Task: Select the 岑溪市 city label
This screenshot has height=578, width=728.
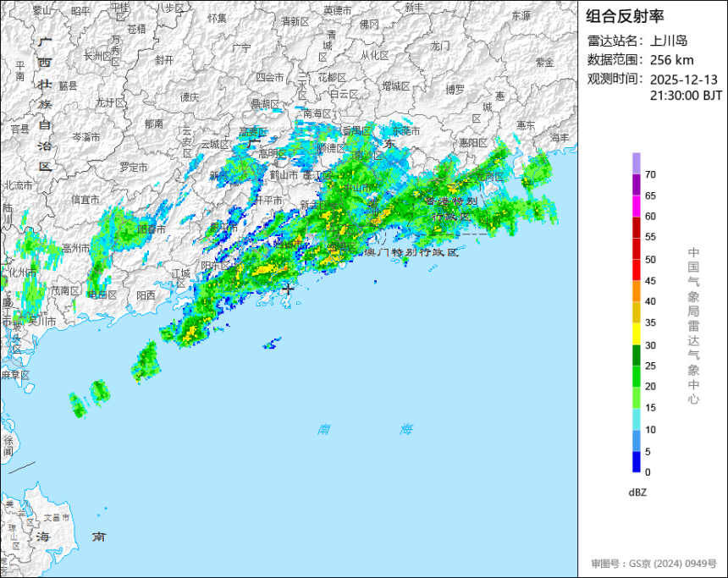Action: tap(85, 137)
